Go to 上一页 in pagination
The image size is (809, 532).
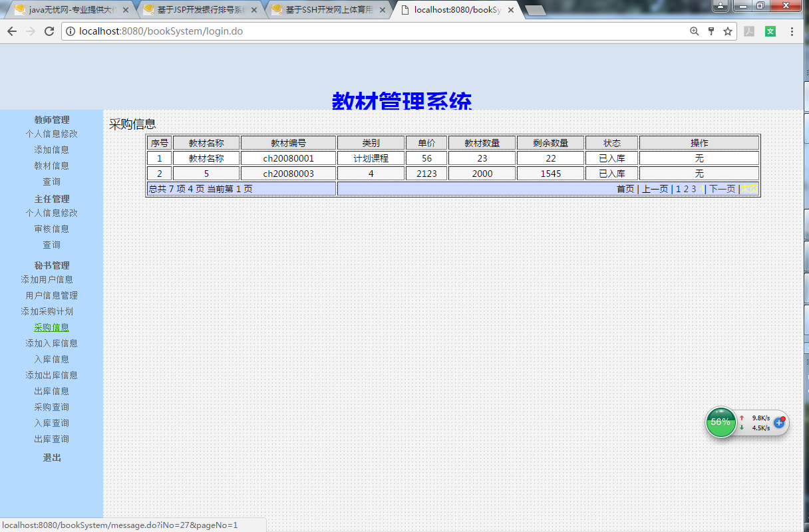(655, 189)
